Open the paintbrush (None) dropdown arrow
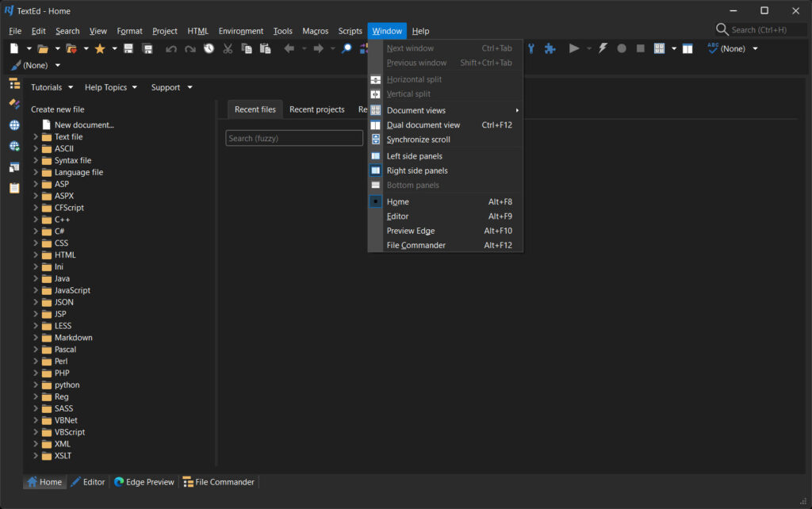The image size is (812, 509). click(x=57, y=65)
